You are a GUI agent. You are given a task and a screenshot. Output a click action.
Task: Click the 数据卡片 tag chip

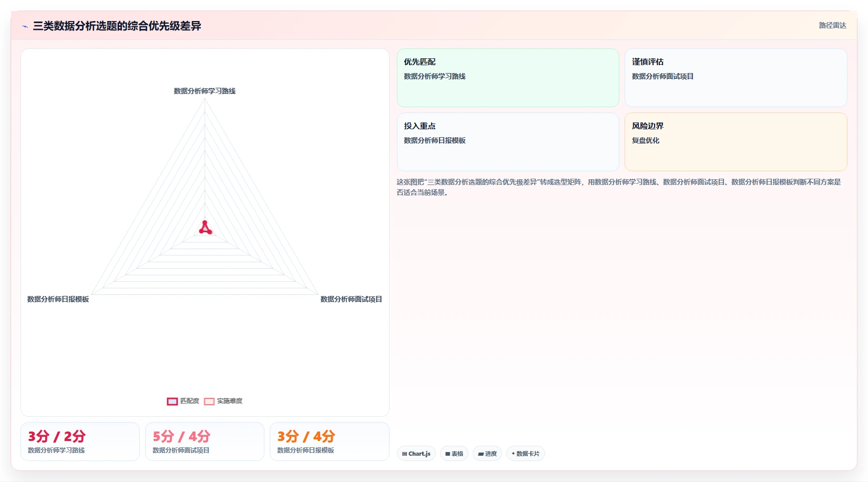pos(525,454)
